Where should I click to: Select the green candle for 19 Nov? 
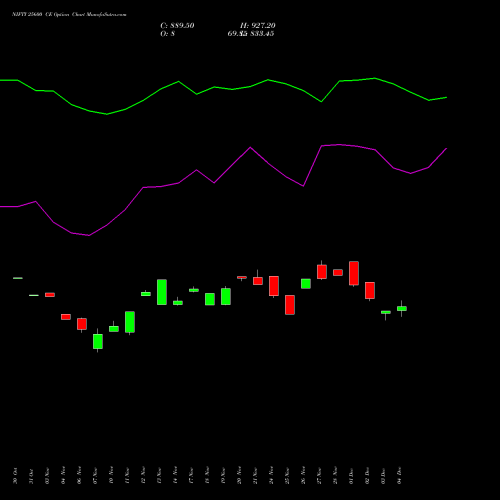coord(226,297)
